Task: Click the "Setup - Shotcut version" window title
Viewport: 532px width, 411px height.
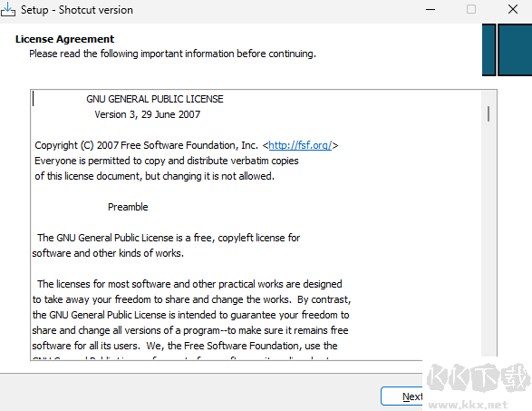Action: pyautogui.click(x=77, y=10)
